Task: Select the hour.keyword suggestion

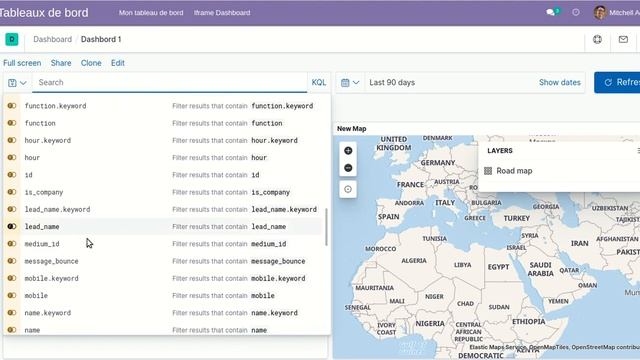Action: point(164,140)
